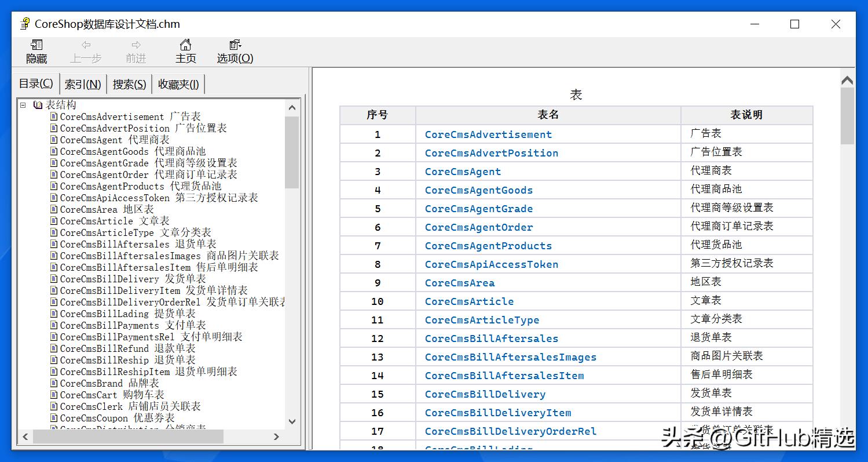Select tree item CoreCmsBillAftersales 退货单表
Viewport: 868px width, 462px height.
pyautogui.click(x=138, y=244)
